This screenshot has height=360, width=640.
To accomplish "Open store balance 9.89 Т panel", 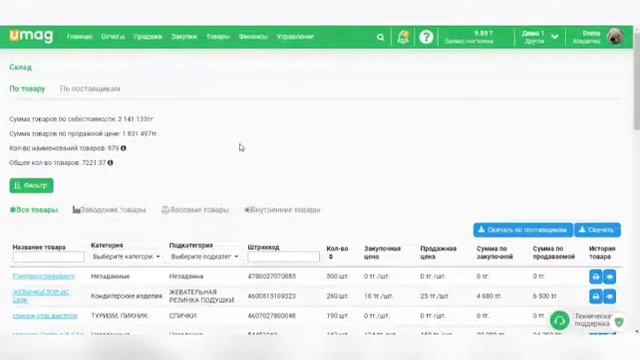I will tap(469, 37).
